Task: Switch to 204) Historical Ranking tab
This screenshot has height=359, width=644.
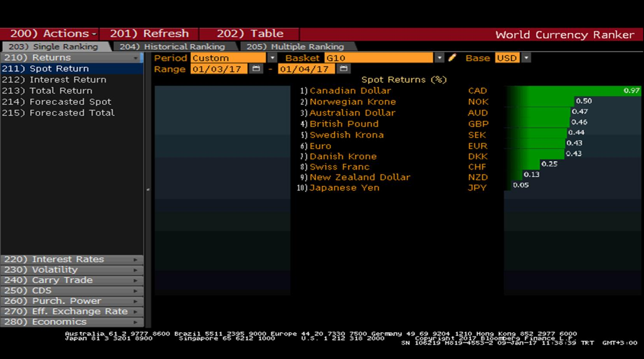Action: pyautogui.click(x=172, y=47)
